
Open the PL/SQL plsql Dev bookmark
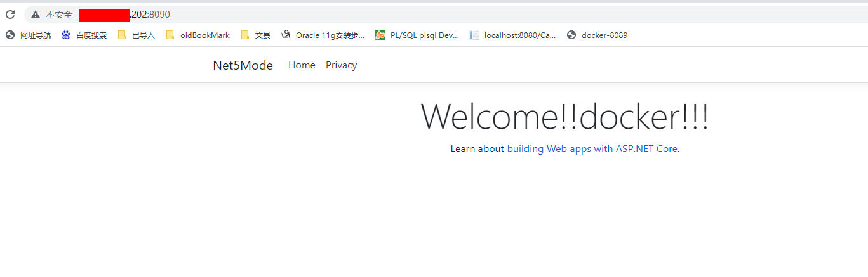click(x=425, y=35)
